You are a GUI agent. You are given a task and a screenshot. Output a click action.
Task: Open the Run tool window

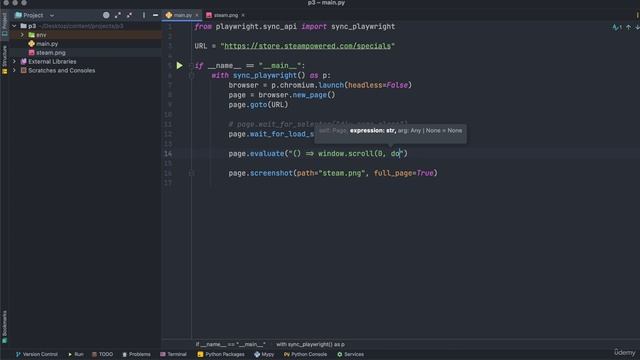point(76,354)
